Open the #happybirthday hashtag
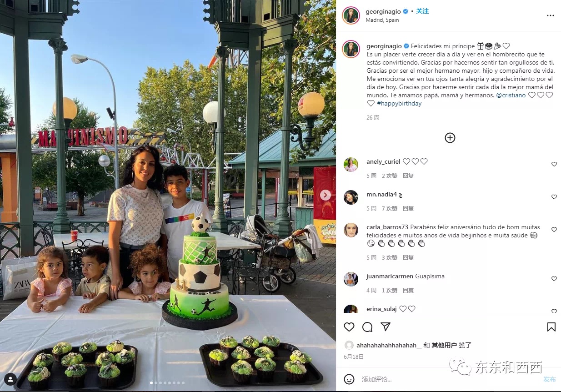The height and width of the screenshot is (392, 561). [399, 104]
